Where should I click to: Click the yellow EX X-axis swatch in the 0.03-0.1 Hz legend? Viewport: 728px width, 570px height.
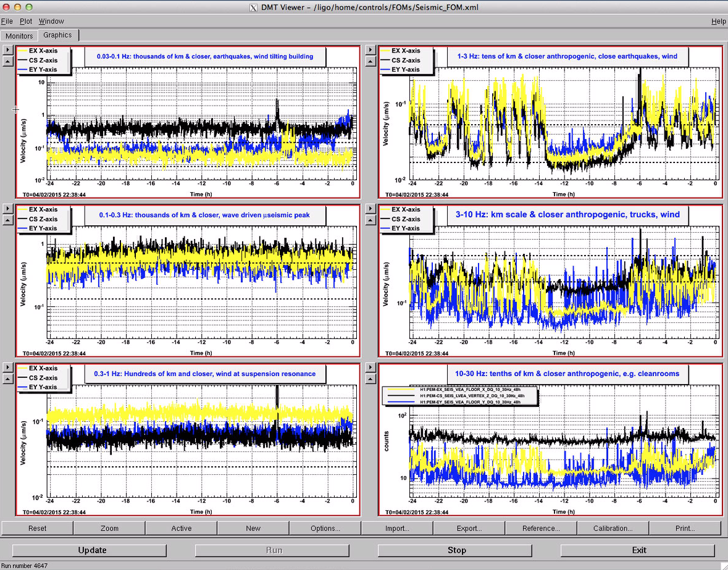coord(22,51)
